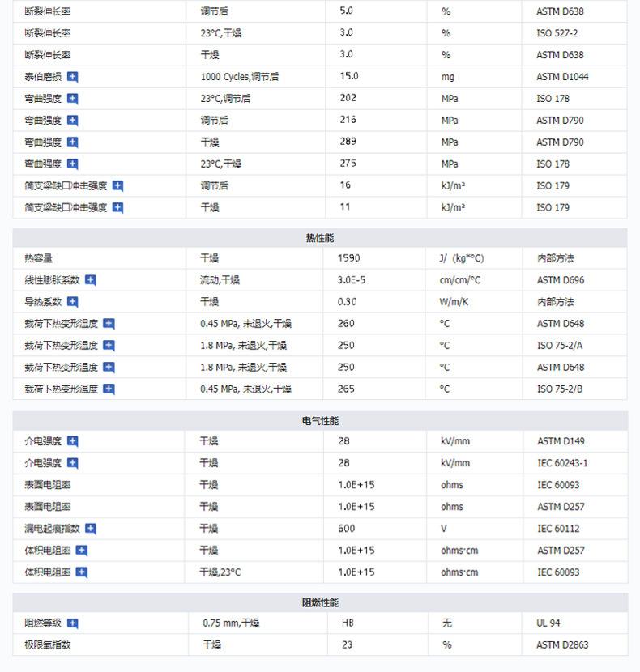
Task: Click the UL 94 test method cell
Action: tap(548, 623)
